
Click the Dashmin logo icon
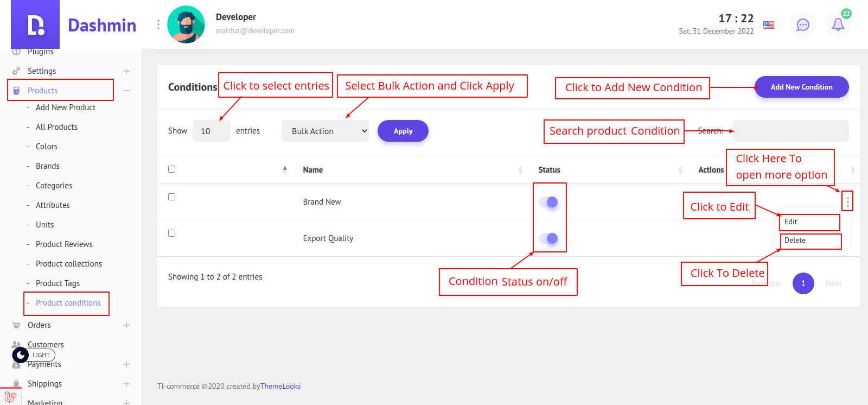35,24
